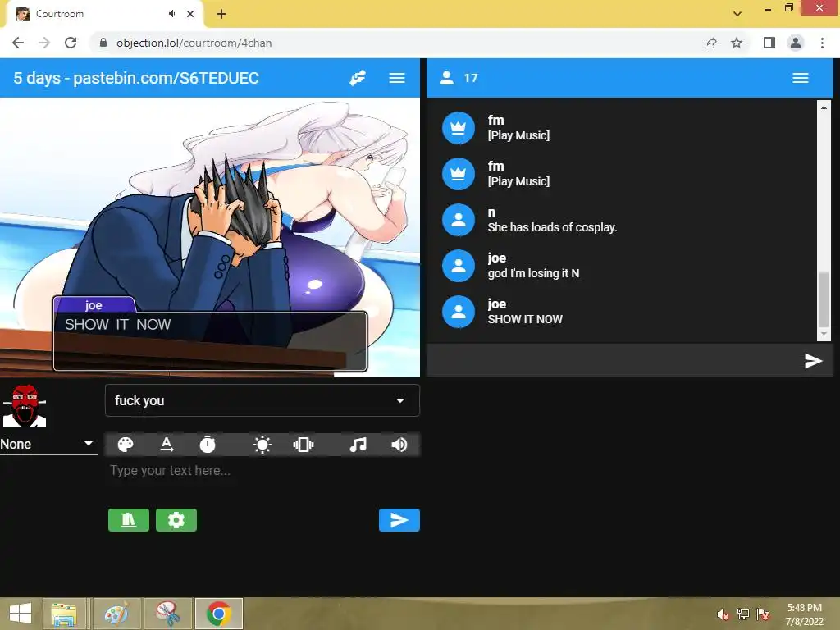The height and width of the screenshot is (630, 840).
Task: Click the network tray icon
Action: [743, 614]
